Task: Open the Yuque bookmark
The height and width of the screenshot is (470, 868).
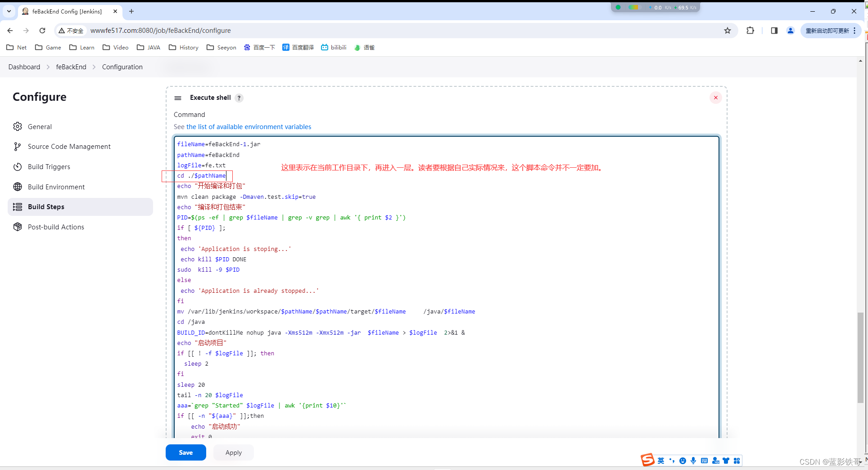Action: [x=364, y=47]
